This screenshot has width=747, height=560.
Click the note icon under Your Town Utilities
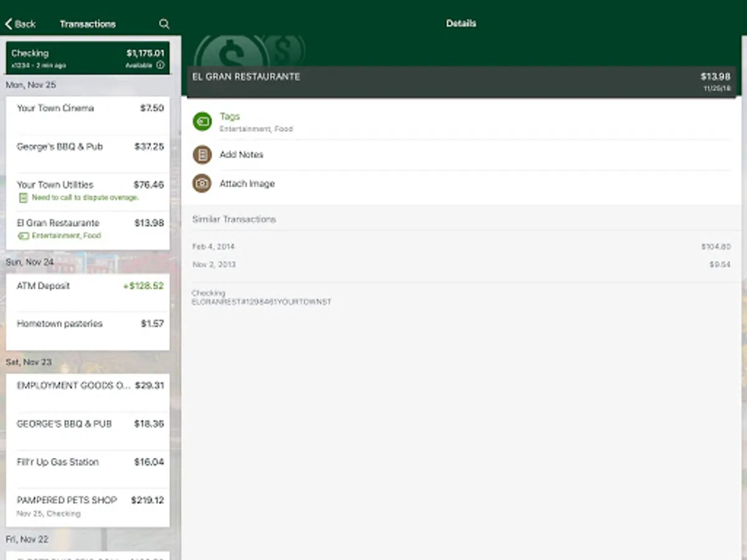coord(24,197)
